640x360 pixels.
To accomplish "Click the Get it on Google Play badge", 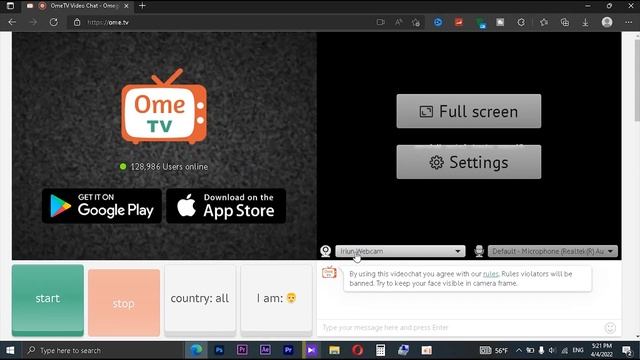I will (x=102, y=206).
